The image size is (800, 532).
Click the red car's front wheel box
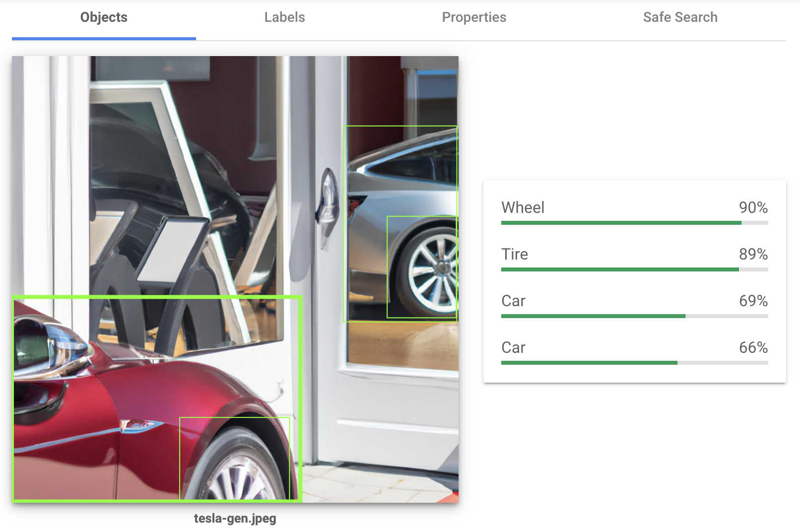pos(234,458)
